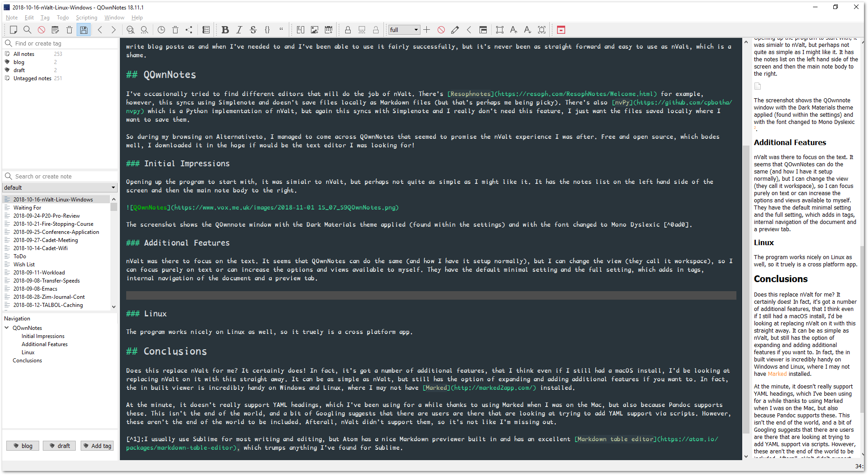Viewport: 868px width, 475px height.
Task: Click the floppy disk save icon
Action: tap(84, 30)
